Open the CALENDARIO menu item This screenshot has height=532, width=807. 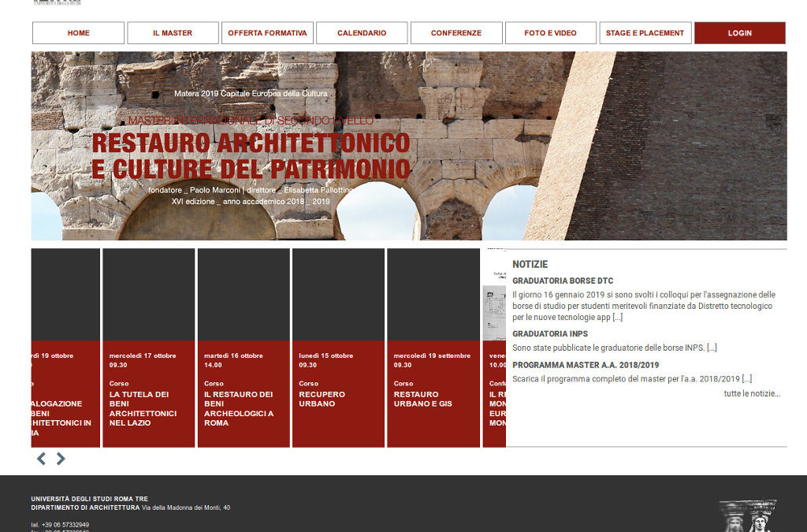[x=362, y=33]
